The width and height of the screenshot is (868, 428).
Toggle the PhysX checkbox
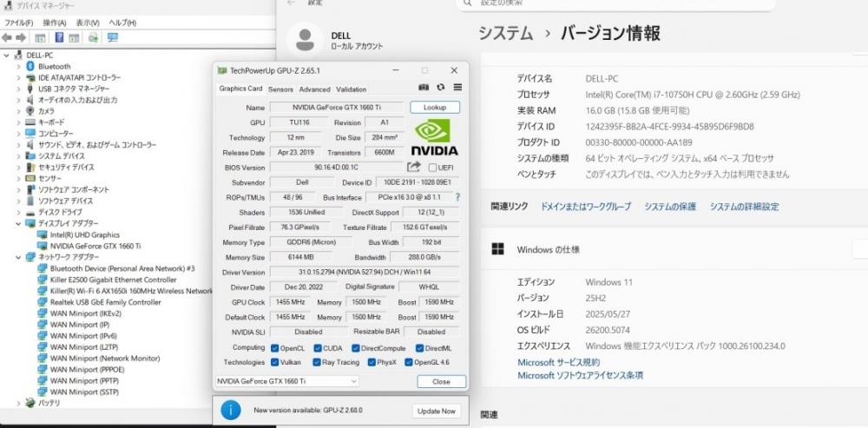pyautogui.click(x=372, y=362)
